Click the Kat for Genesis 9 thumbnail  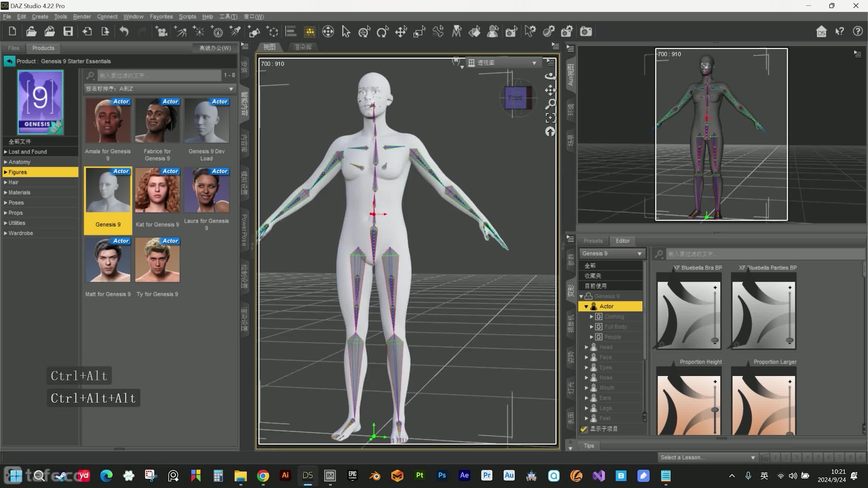(157, 190)
